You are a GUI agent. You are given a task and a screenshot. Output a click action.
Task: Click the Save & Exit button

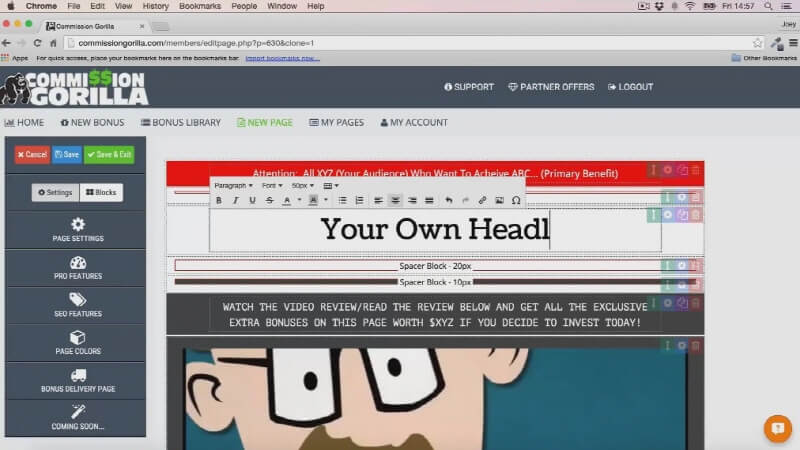[x=109, y=155]
